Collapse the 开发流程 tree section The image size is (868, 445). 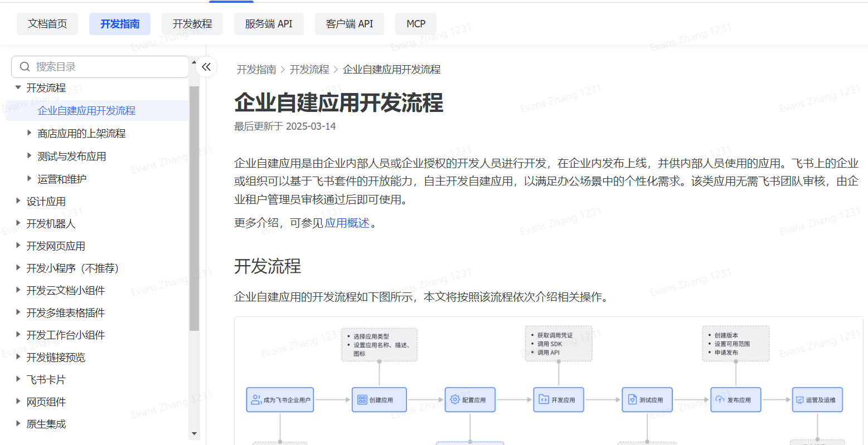(18, 88)
